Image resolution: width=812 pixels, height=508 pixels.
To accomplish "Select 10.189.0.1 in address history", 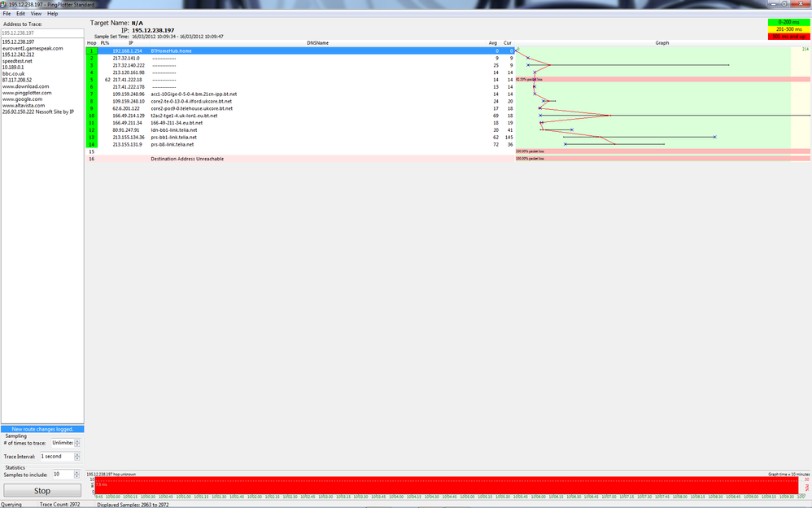I will click(13, 67).
